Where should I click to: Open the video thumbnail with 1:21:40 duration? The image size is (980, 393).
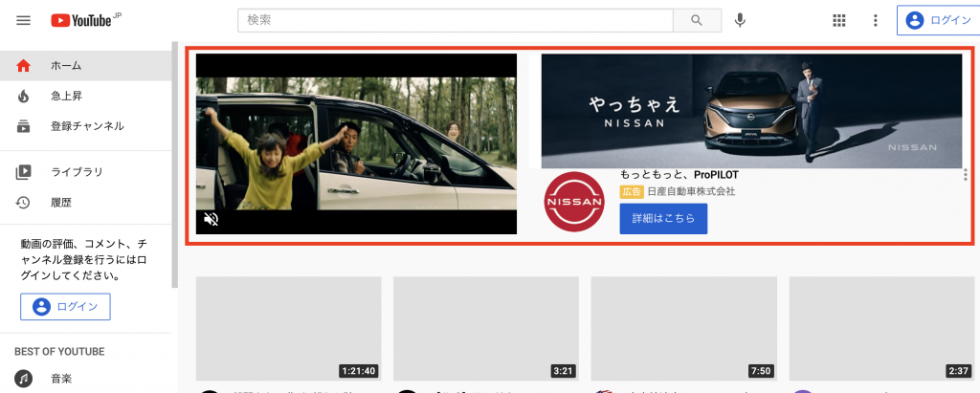[289, 329]
